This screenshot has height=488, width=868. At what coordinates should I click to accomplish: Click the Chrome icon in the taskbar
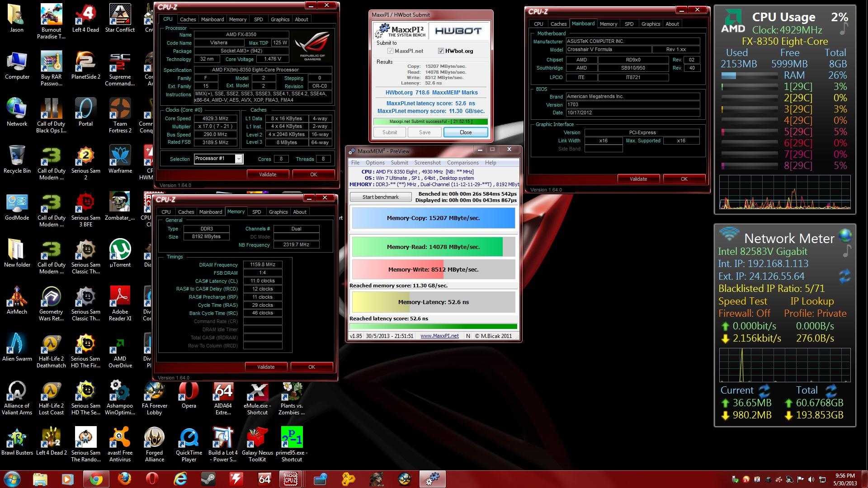click(96, 479)
